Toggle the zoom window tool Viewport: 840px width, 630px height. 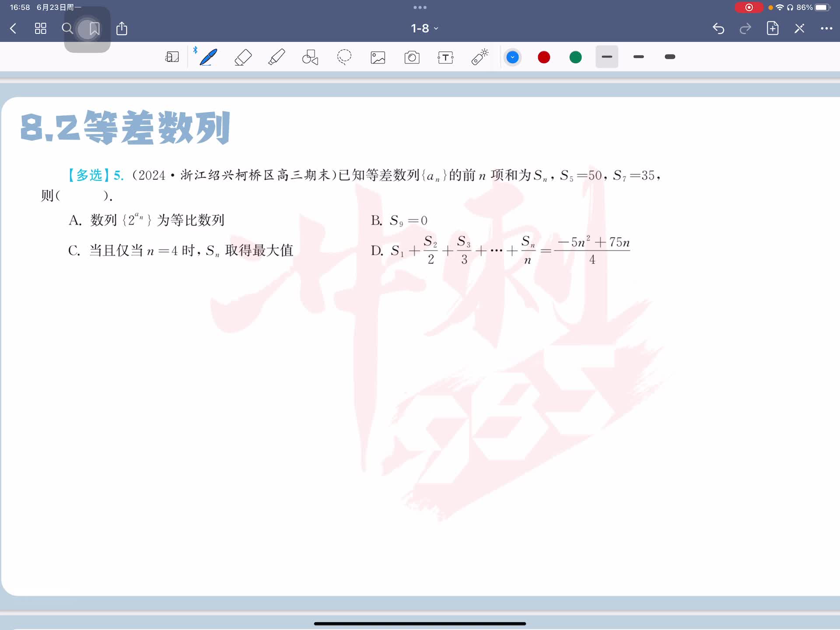coord(172,57)
